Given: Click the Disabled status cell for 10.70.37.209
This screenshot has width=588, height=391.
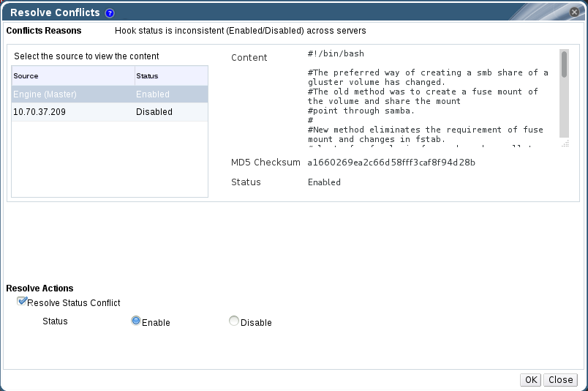Looking at the screenshot, I should (154, 112).
